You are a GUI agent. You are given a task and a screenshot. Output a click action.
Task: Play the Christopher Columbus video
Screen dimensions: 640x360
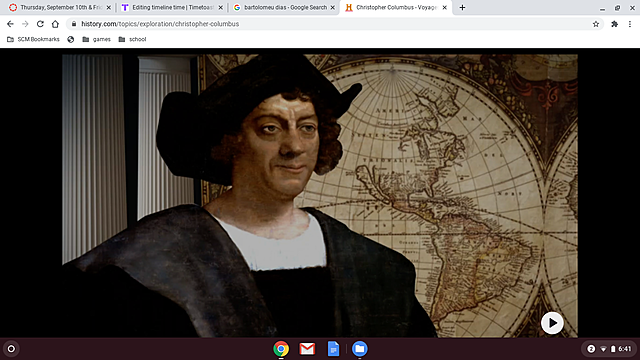click(x=552, y=323)
